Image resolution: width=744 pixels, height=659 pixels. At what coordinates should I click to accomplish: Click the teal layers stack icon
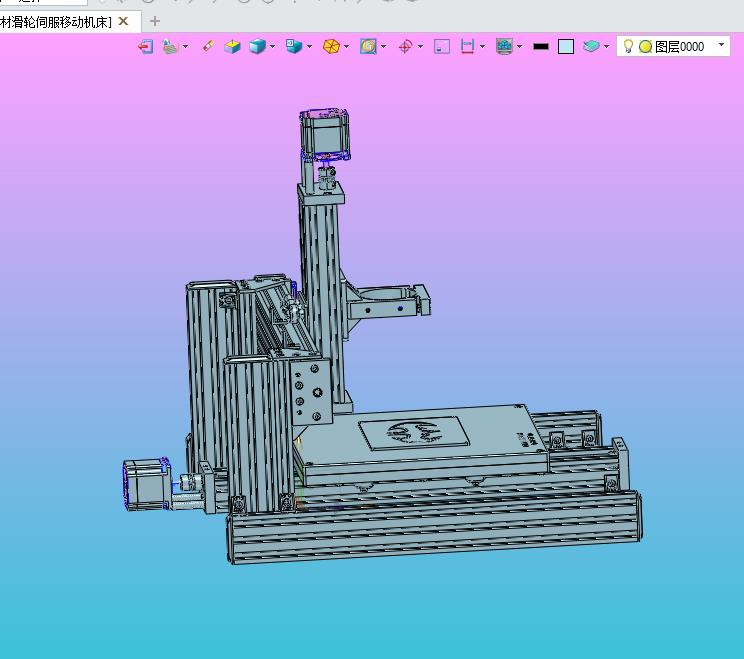click(x=591, y=46)
